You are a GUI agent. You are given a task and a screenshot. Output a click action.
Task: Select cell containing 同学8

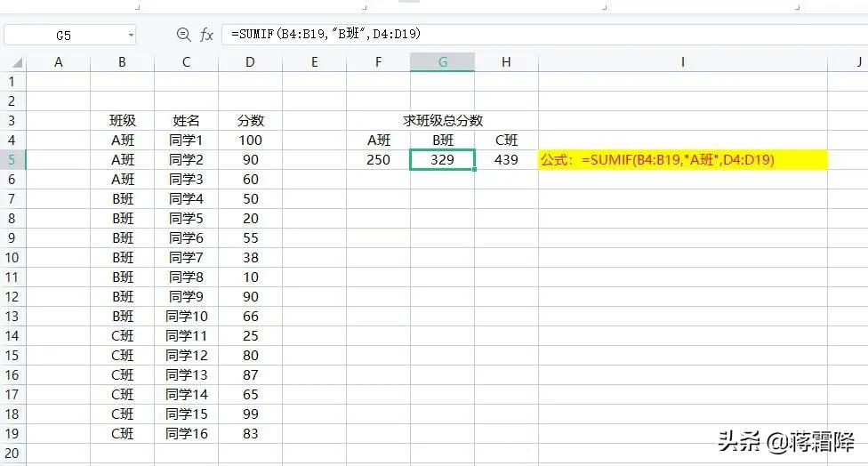186,277
